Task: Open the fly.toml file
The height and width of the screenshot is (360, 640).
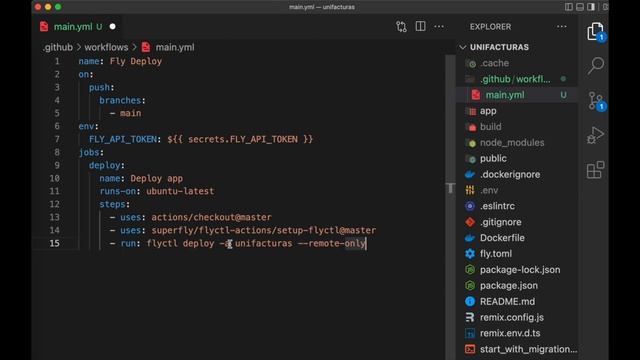Action: (x=496, y=254)
